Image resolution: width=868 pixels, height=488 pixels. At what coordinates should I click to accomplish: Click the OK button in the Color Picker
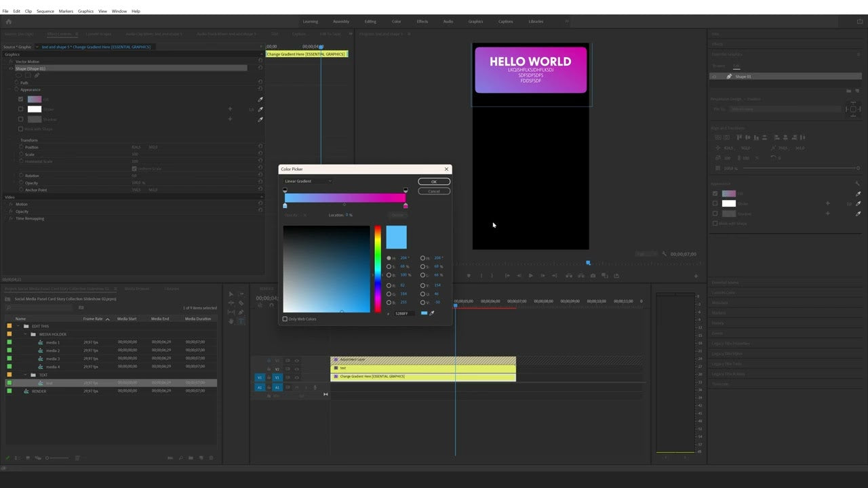coord(434,181)
